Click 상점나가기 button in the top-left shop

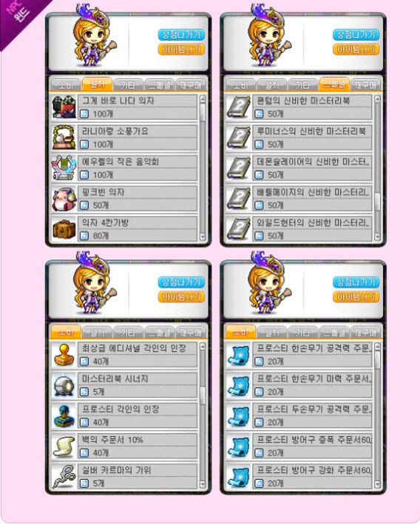click(181, 35)
